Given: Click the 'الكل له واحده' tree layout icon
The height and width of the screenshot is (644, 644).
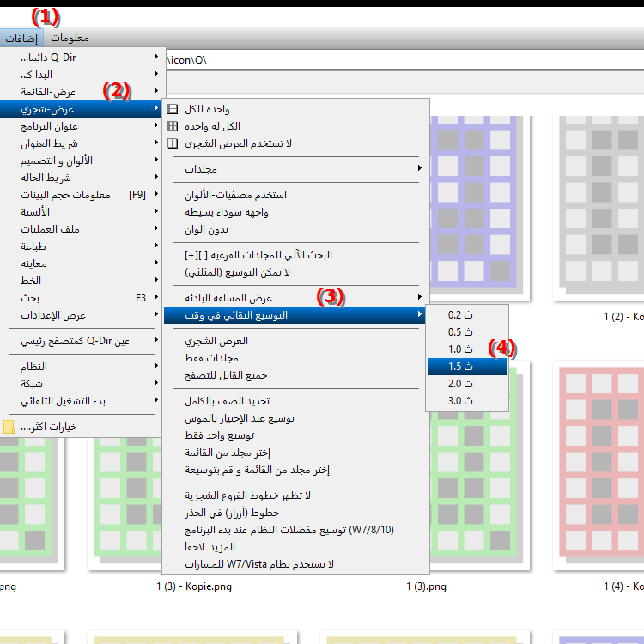Looking at the screenshot, I should point(173,126).
